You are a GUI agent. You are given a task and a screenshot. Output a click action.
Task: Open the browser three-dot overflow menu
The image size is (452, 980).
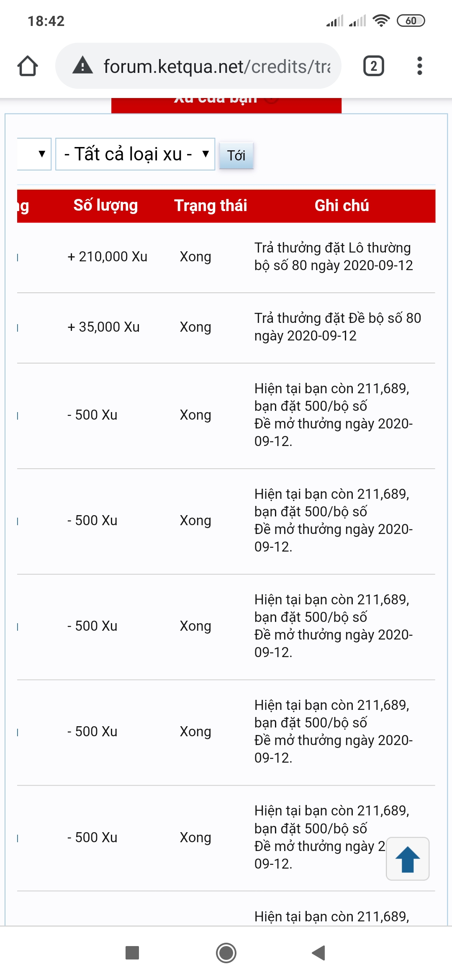click(419, 66)
